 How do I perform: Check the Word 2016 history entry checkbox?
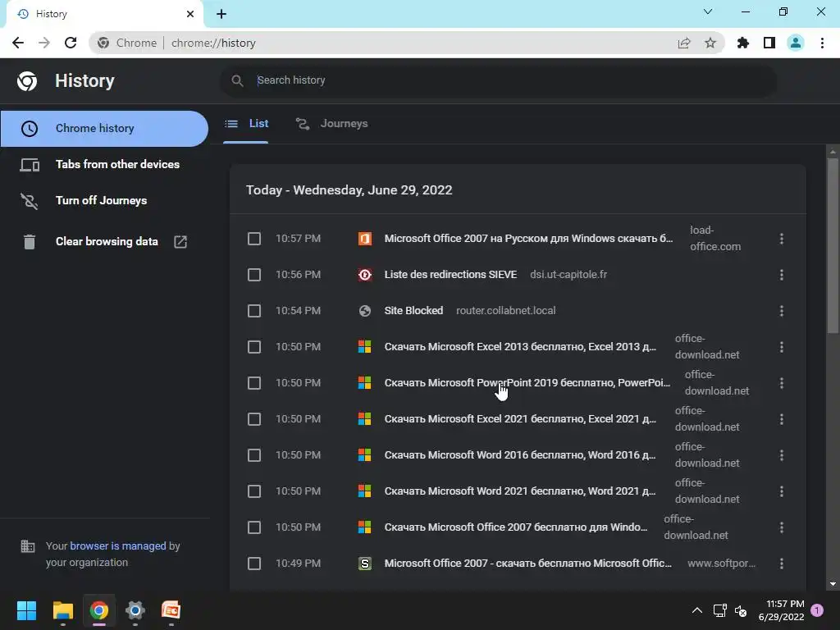click(x=254, y=455)
